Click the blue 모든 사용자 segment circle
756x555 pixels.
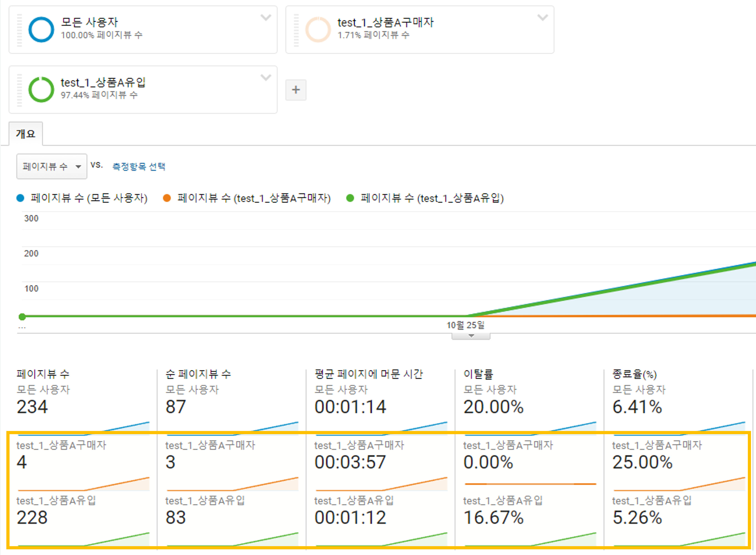[41, 29]
